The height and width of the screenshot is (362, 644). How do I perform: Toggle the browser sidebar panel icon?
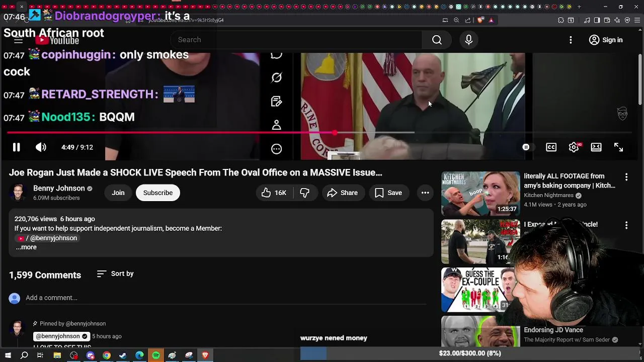click(597, 20)
